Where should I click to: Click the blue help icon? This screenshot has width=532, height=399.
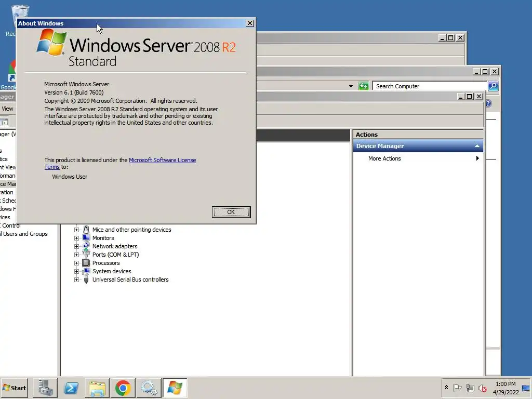pyautogui.click(x=489, y=103)
